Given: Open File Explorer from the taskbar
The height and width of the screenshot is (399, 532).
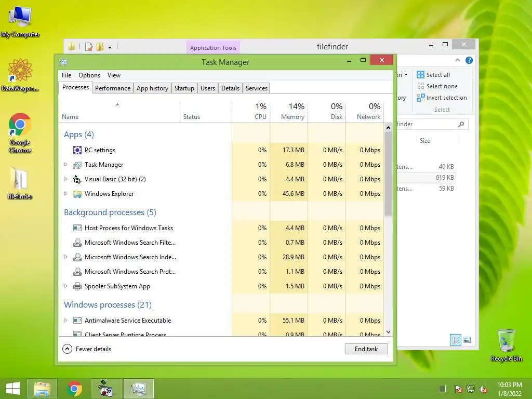Looking at the screenshot, I should coord(42,389).
